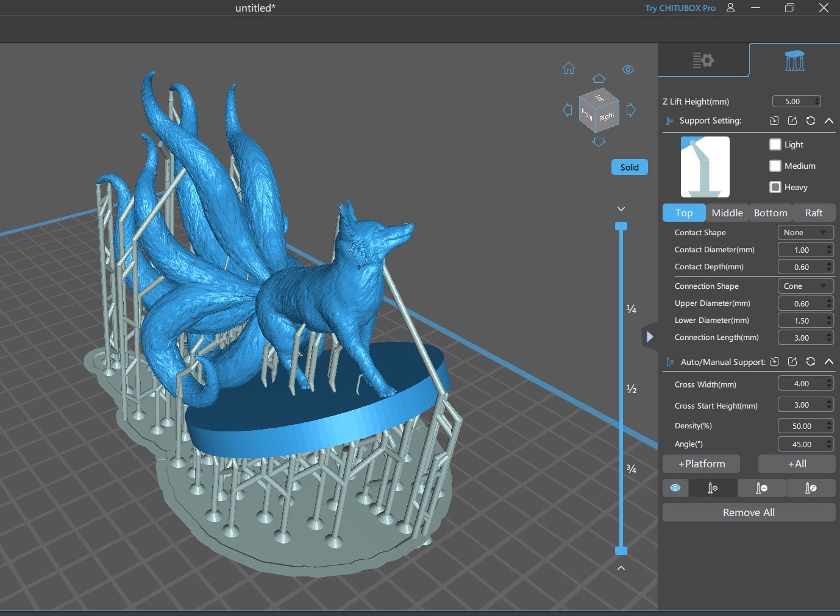The image size is (840, 616).
Task: Adjust Z Lift Height stepper arrows
Action: tap(817, 102)
